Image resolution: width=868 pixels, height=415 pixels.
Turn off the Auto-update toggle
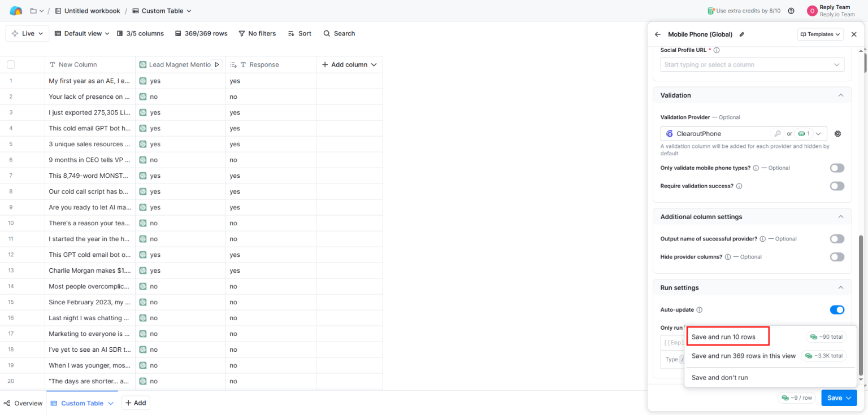coord(837,310)
